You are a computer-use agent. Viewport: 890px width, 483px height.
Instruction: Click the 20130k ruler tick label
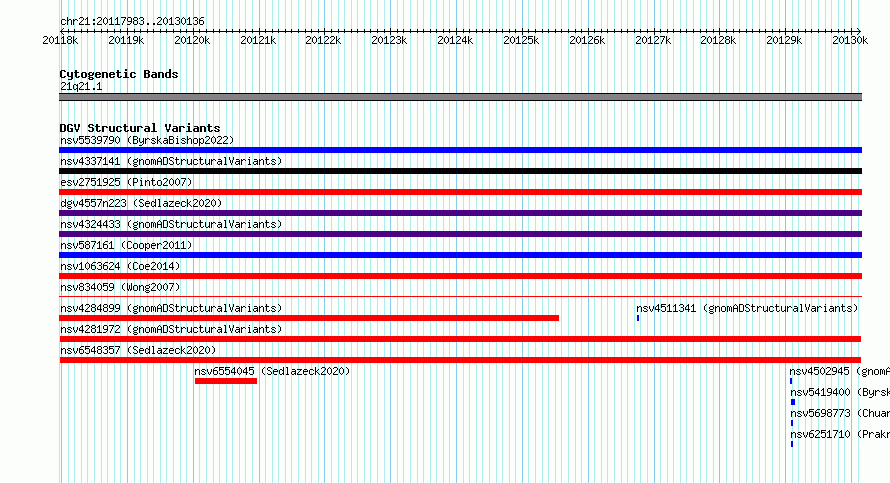point(850,40)
